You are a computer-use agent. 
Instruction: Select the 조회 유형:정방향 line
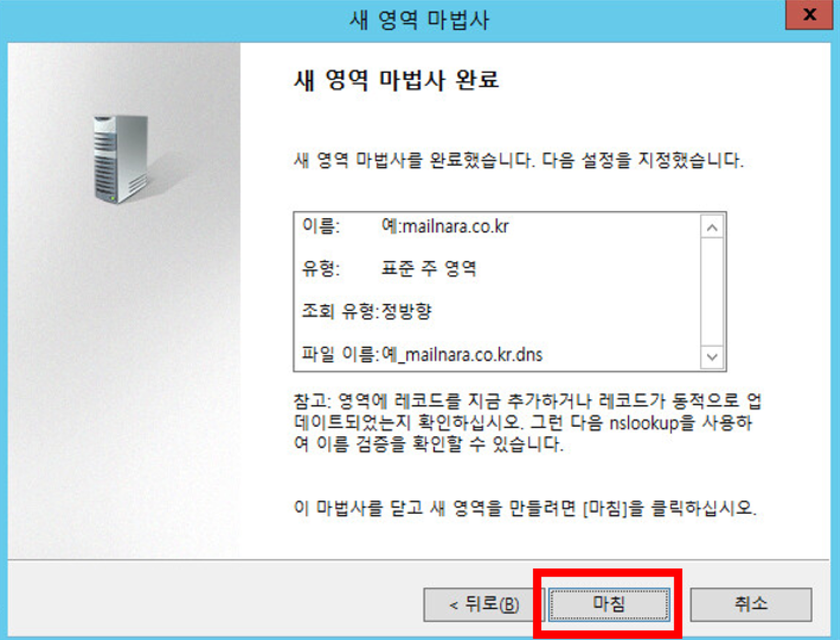(367, 311)
